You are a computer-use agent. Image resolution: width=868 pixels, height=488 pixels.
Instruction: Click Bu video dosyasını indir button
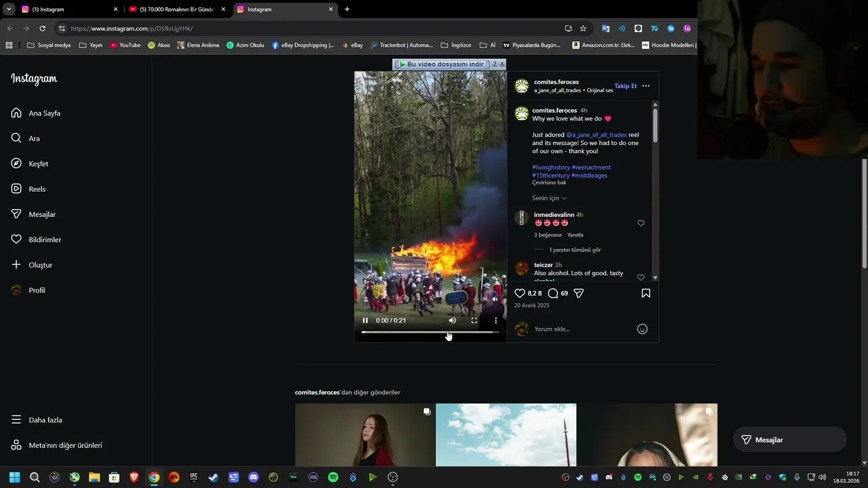(x=441, y=64)
